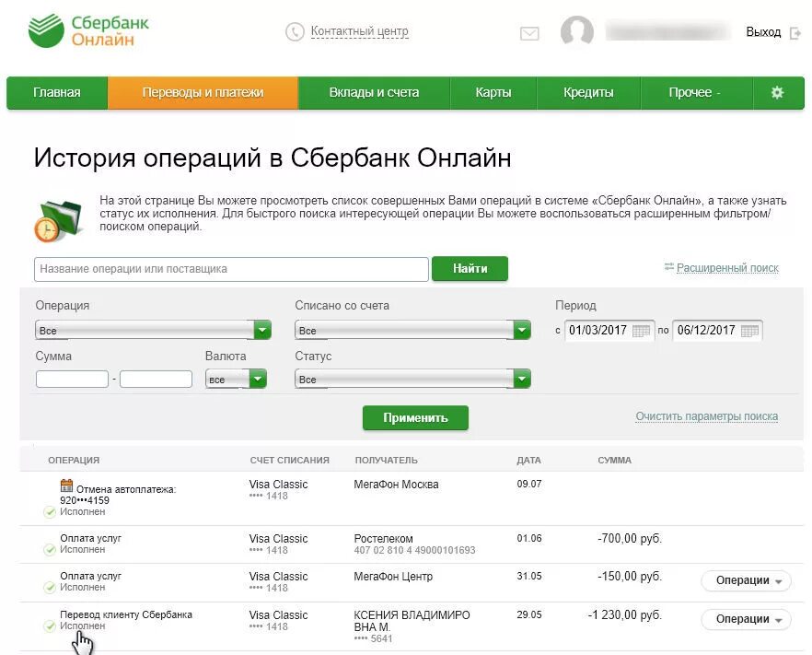Click the -1 230,00 руб. amount
This screenshot has height=655, width=812.
point(625,615)
